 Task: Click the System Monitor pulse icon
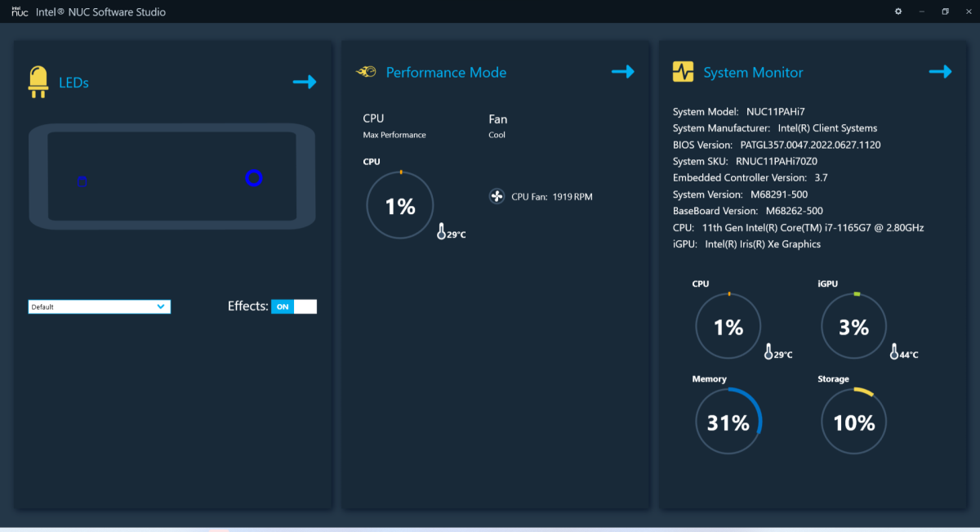[683, 72]
